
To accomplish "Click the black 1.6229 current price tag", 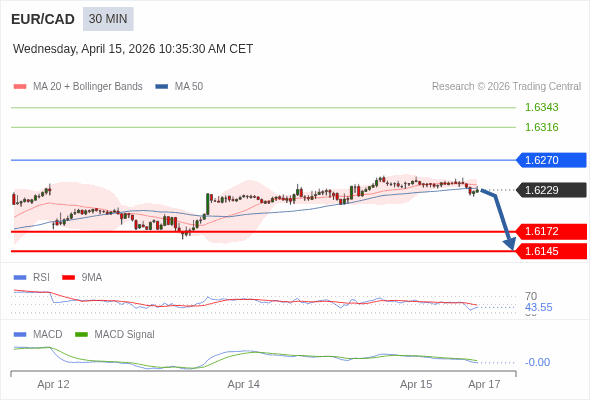I will click(551, 190).
